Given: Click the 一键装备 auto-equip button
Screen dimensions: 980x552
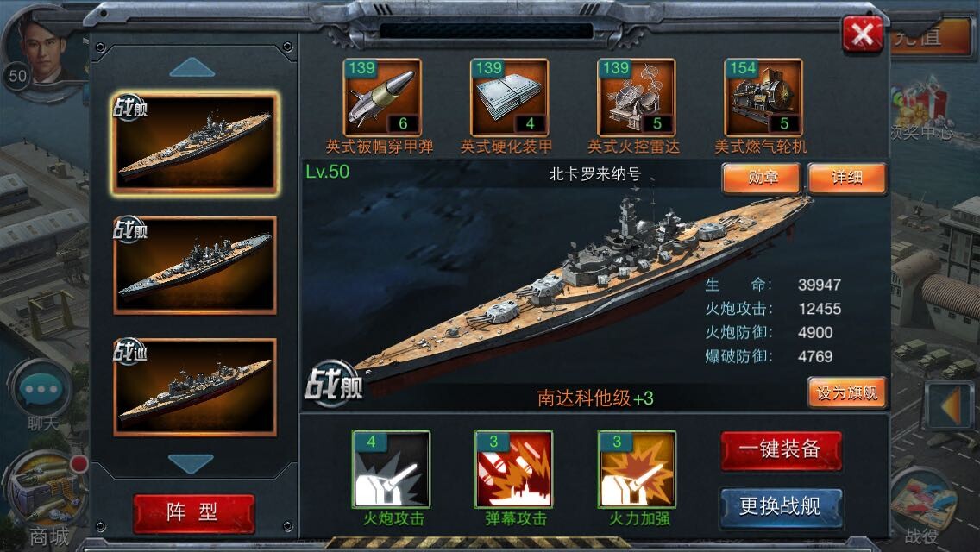Looking at the screenshot, I should (x=782, y=449).
